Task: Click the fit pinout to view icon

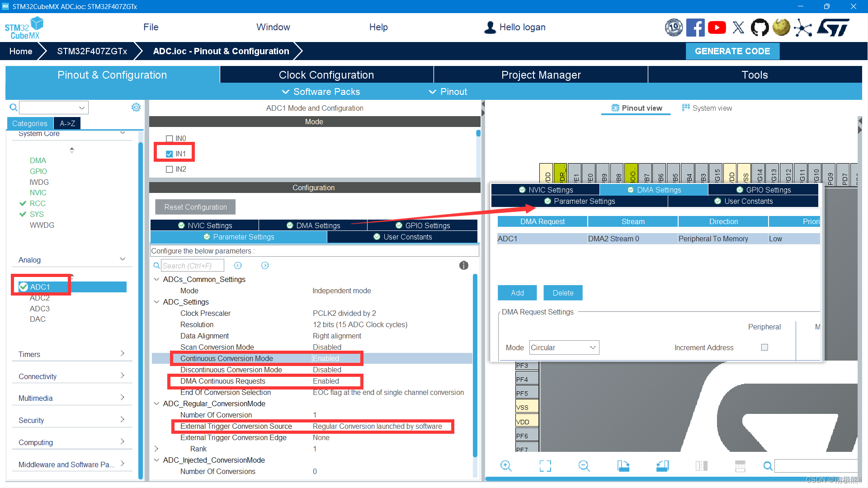Action: [x=545, y=466]
